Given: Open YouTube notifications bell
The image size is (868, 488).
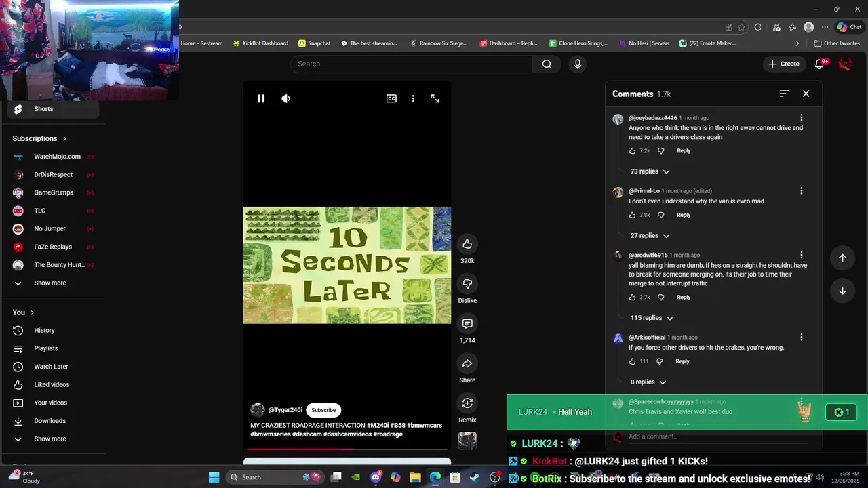Looking at the screenshot, I should click(821, 64).
